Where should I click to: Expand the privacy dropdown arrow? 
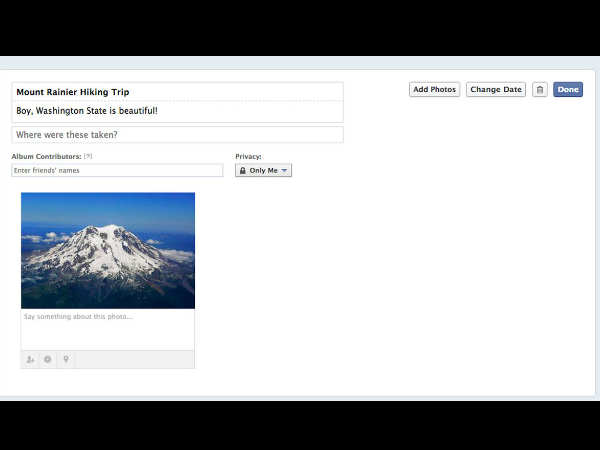pos(284,170)
